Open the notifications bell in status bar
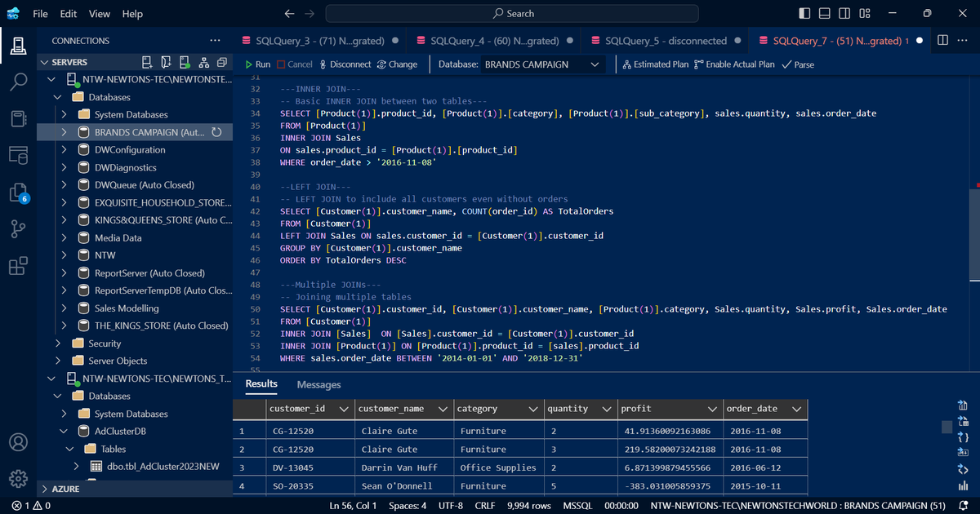 962,506
